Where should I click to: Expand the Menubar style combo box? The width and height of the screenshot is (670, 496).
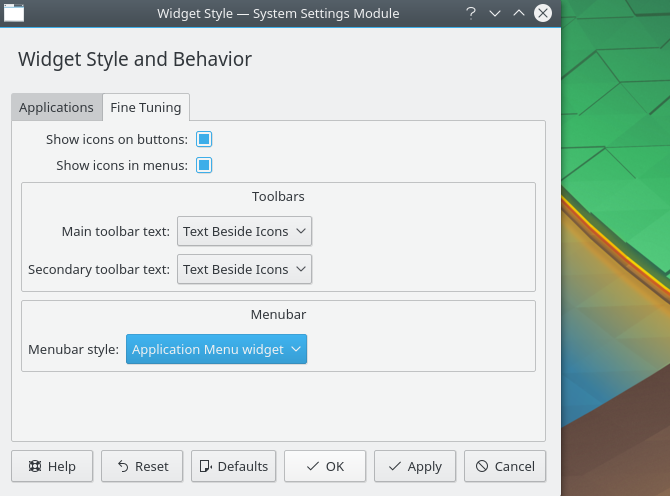(216, 349)
